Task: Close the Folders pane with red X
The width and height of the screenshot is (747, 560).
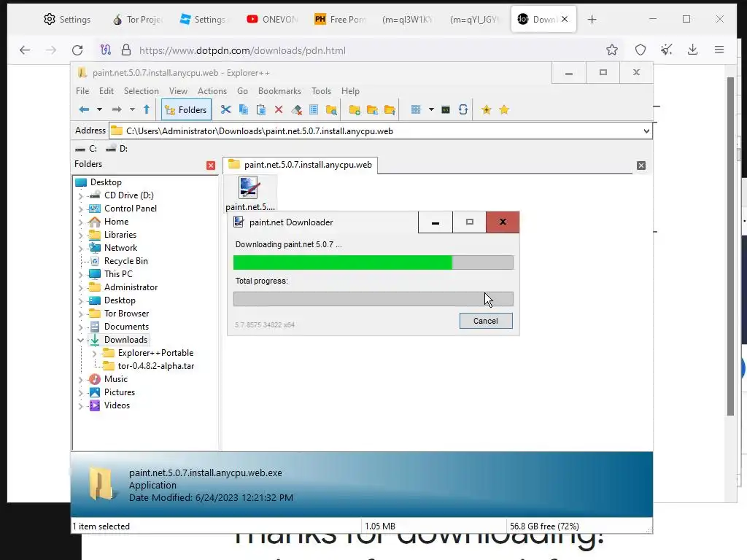Action: pos(211,166)
